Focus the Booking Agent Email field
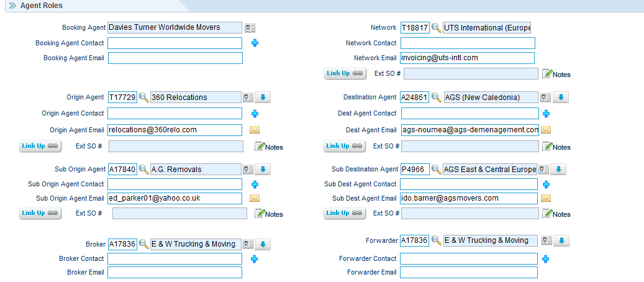 pyautogui.click(x=175, y=58)
